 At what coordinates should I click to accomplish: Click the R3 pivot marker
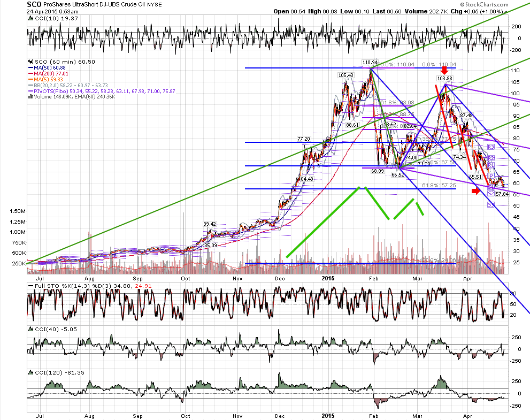[x=491, y=147]
